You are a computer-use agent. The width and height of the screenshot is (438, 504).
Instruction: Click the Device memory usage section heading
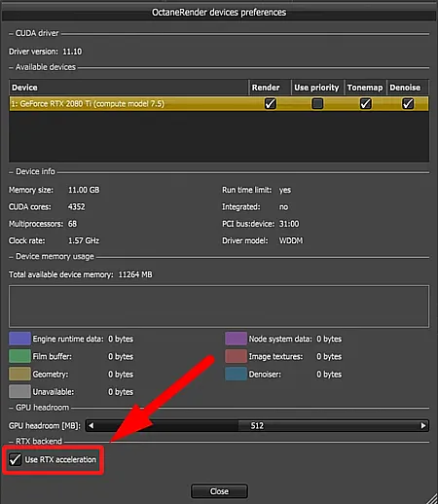point(55,257)
